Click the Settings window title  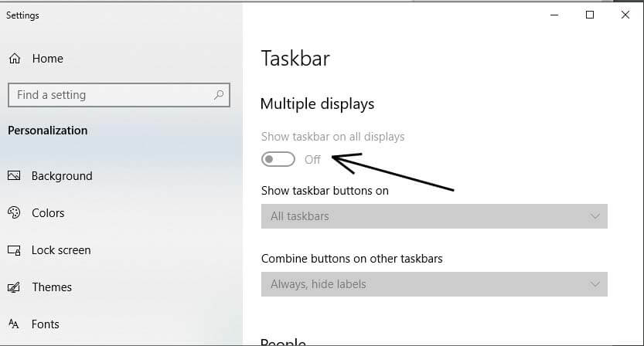(x=22, y=15)
